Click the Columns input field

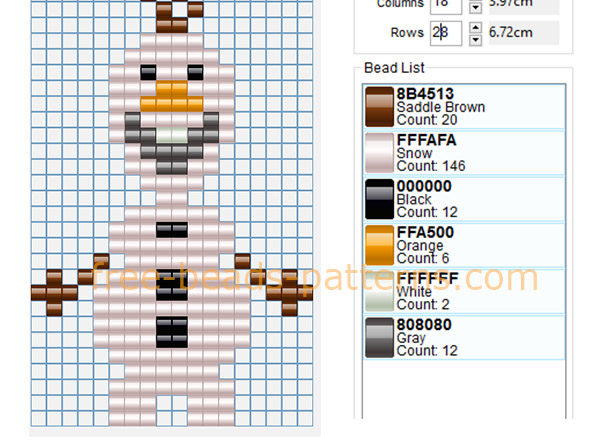[x=446, y=5]
